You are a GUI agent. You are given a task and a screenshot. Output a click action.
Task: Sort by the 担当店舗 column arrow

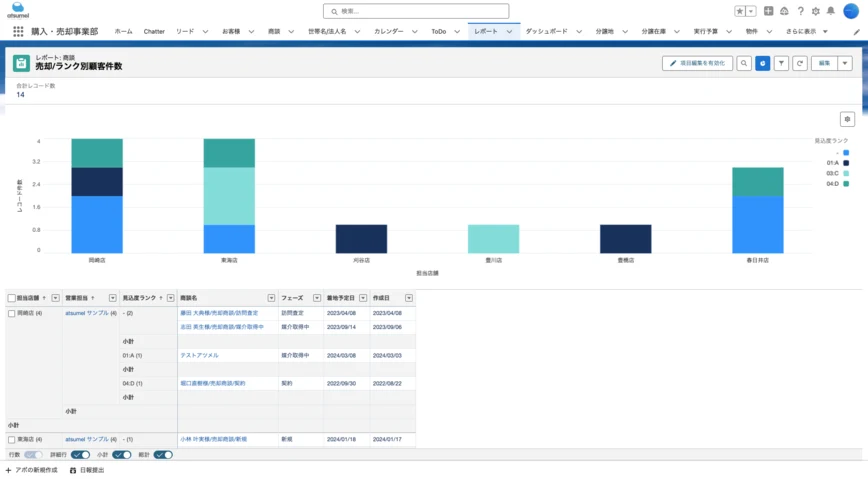(44, 298)
